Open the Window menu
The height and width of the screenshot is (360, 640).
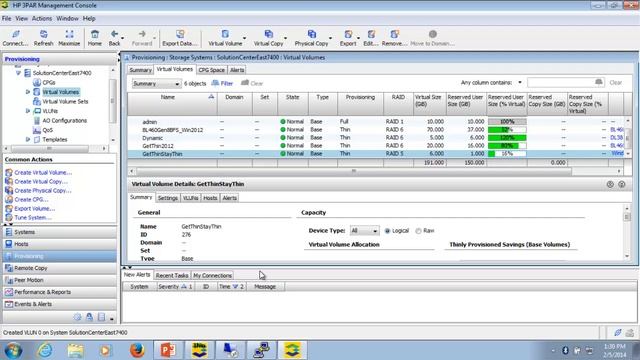[x=67, y=18]
